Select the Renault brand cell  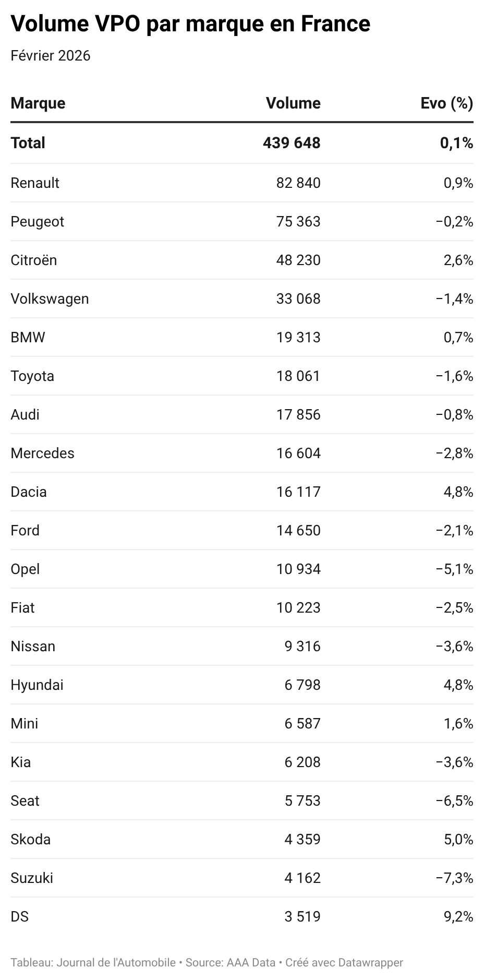tap(35, 183)
